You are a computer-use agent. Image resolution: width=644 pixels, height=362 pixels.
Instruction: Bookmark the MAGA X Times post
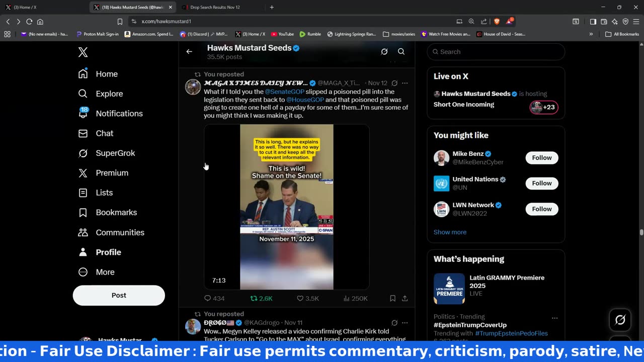click(x=392, y=298)
